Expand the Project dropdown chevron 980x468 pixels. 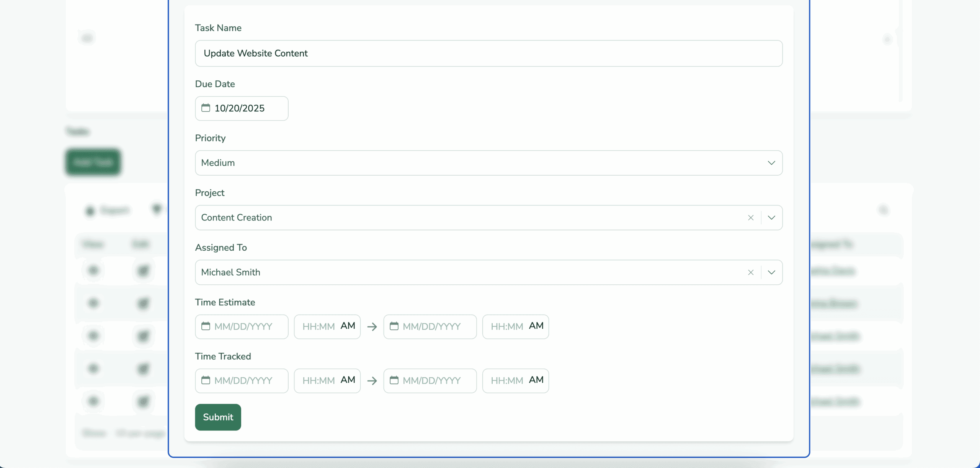tap(771, 218)
